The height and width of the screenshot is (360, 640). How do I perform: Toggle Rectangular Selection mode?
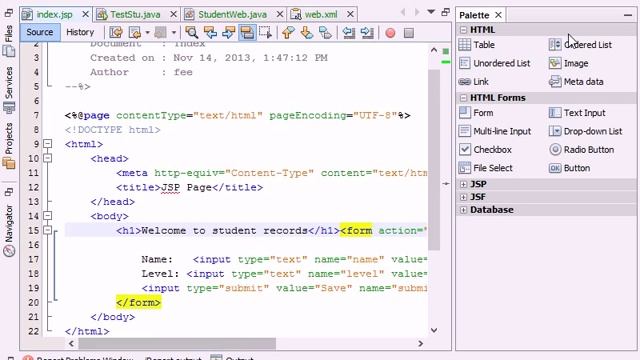coord(265,33)
